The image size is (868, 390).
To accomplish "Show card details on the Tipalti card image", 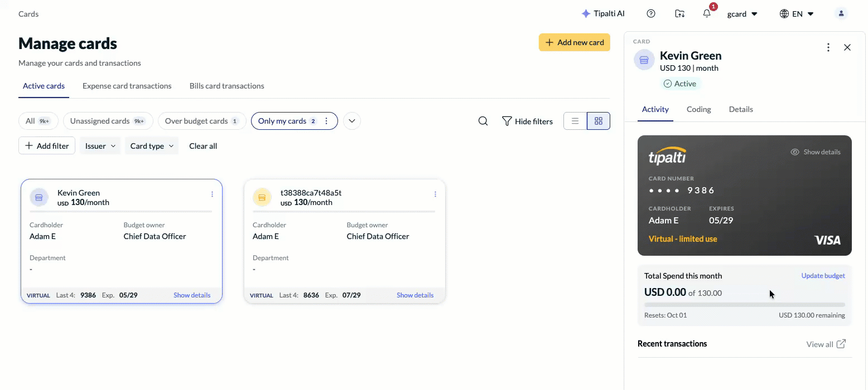I will (x=816, y=152).
